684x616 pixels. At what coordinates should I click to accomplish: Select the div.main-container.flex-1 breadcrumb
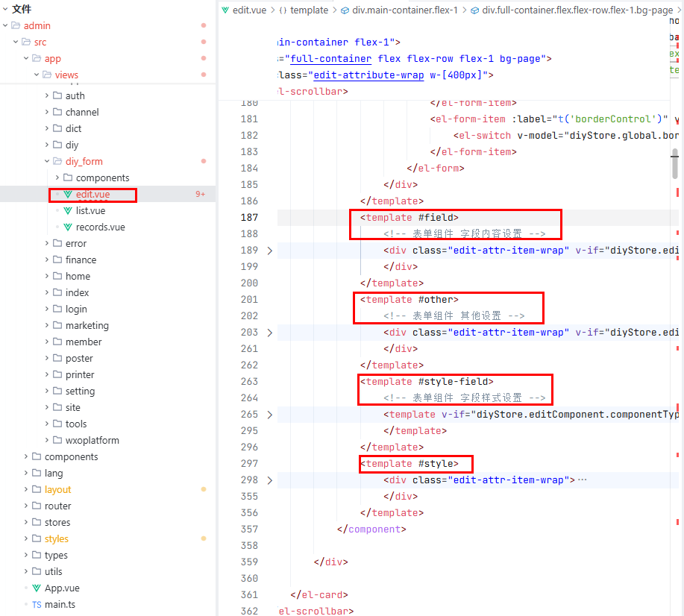[404, 10]
